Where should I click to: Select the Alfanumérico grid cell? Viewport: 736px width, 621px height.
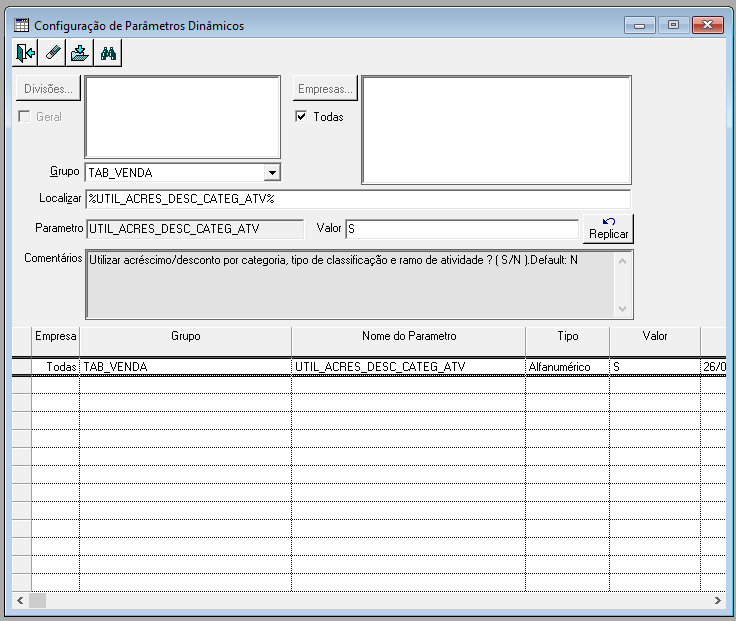click(567, 367)
